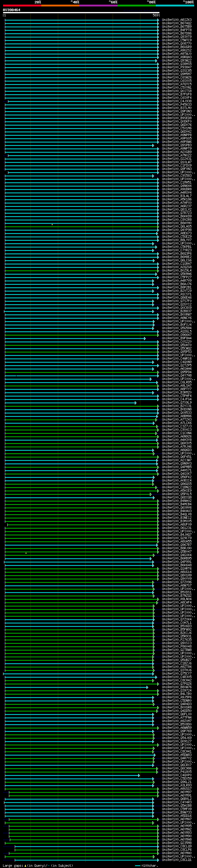Viewport: 197px width, 868px height.
Task: Open hit UniRef100_C8CH41
Action: click(x=177, y=752)
